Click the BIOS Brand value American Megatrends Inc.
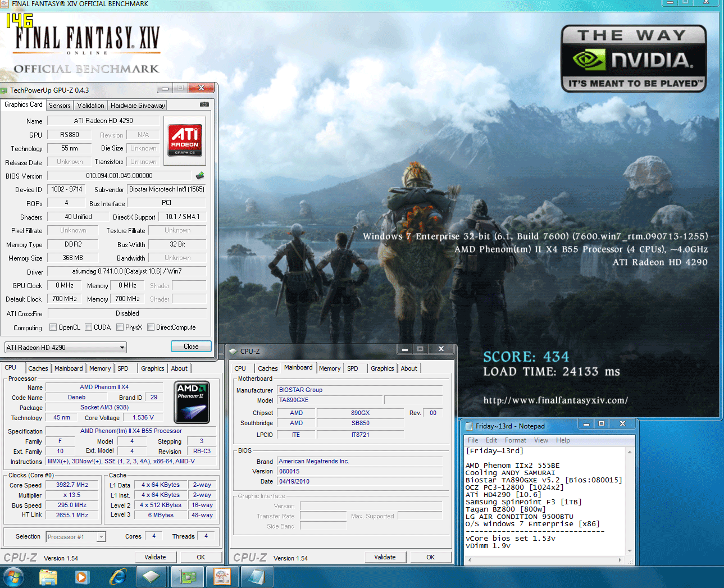 359,462
